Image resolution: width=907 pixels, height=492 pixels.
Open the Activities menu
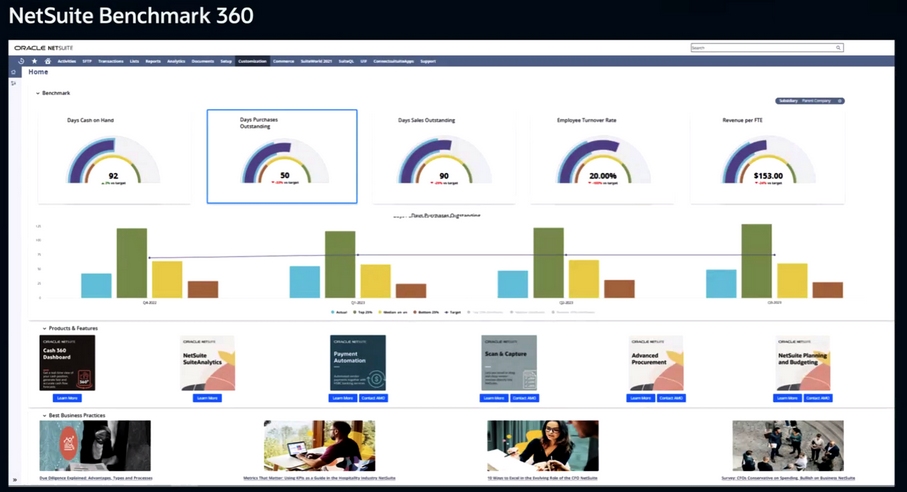(67, 61)
